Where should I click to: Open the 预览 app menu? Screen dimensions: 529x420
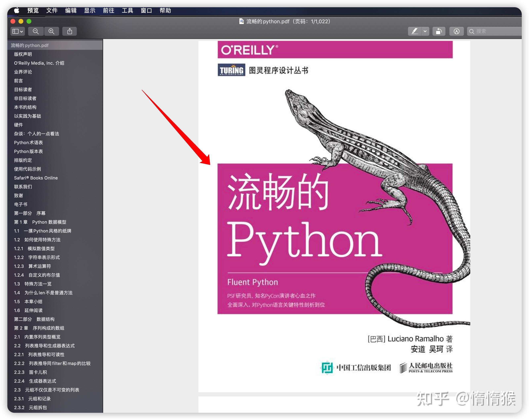coord(33,10)
